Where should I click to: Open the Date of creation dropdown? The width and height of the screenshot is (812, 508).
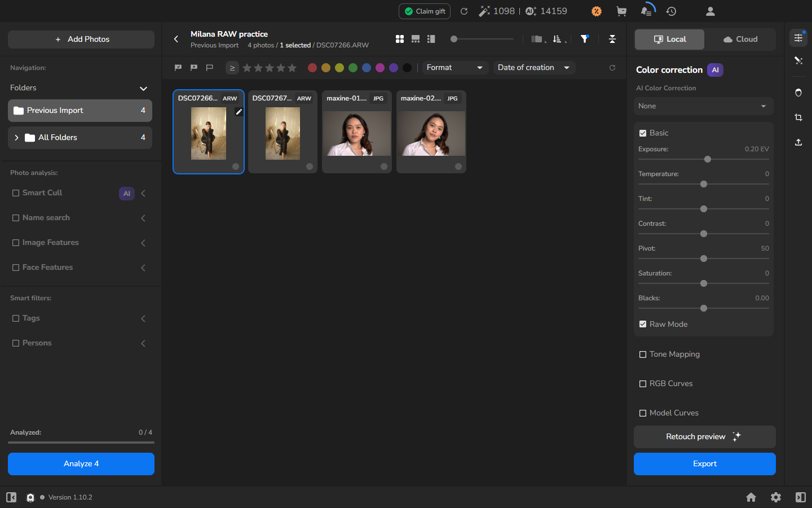(x=534, y=68)
